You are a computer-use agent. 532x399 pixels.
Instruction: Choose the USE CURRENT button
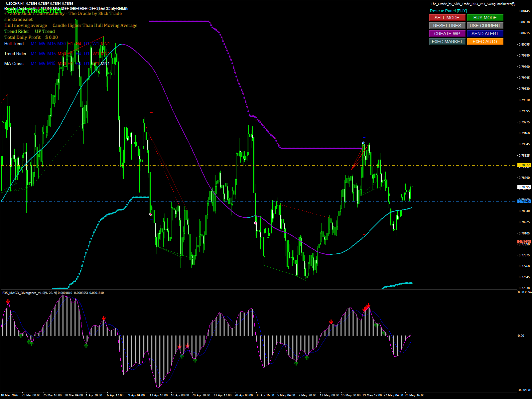point(485,26)
